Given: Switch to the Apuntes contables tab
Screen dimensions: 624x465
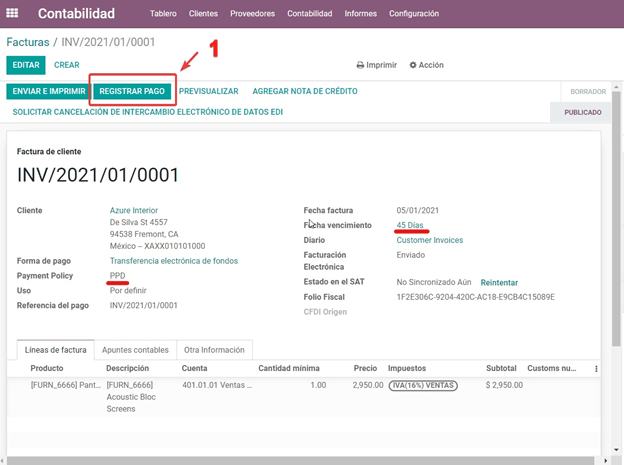Looking at the screenshot, I should click(x=134, y=350).
